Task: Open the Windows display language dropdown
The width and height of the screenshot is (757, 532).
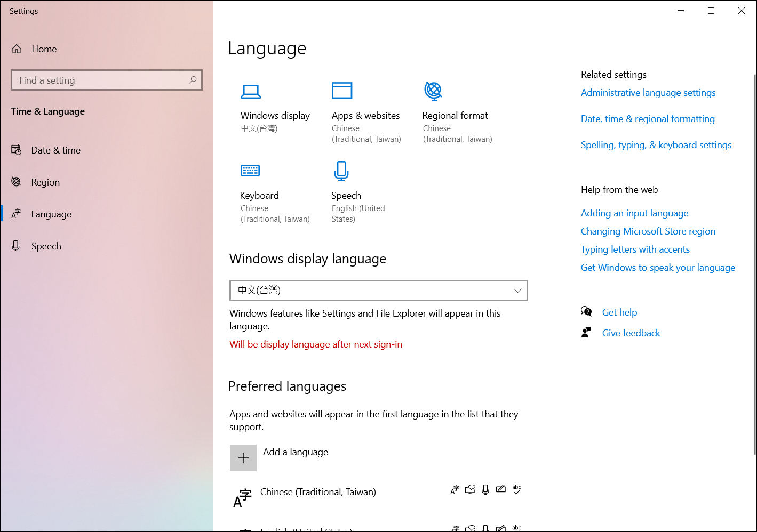Action: coord(378,291)
